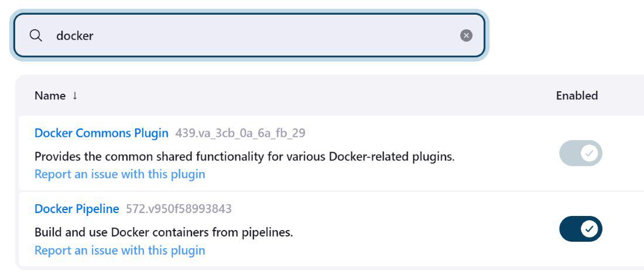Viewport: 644px width, 278px height.
Task: Focus the plugin search field containing "docker"
Action: 252,36
